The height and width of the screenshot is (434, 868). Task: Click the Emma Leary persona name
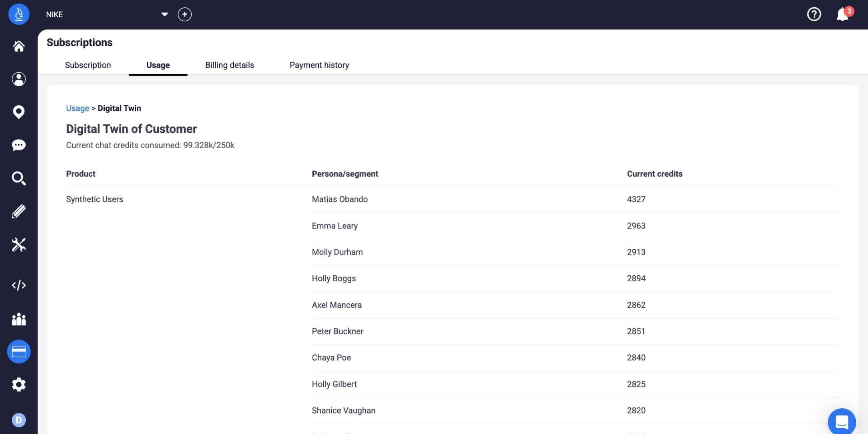(x=335, y=226)
